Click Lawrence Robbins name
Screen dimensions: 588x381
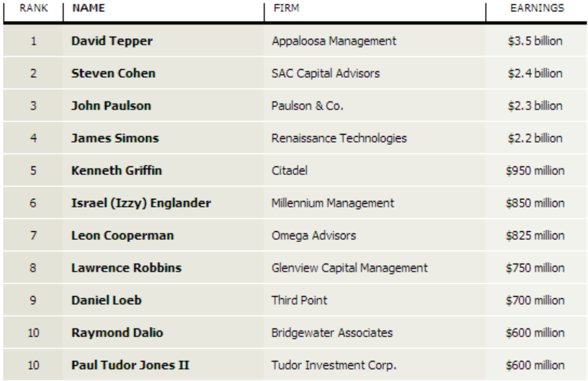tap(126, 268)
